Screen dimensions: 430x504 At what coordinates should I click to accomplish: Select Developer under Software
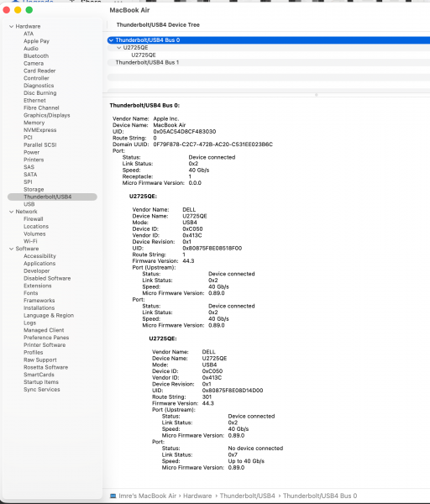[36, 271]
